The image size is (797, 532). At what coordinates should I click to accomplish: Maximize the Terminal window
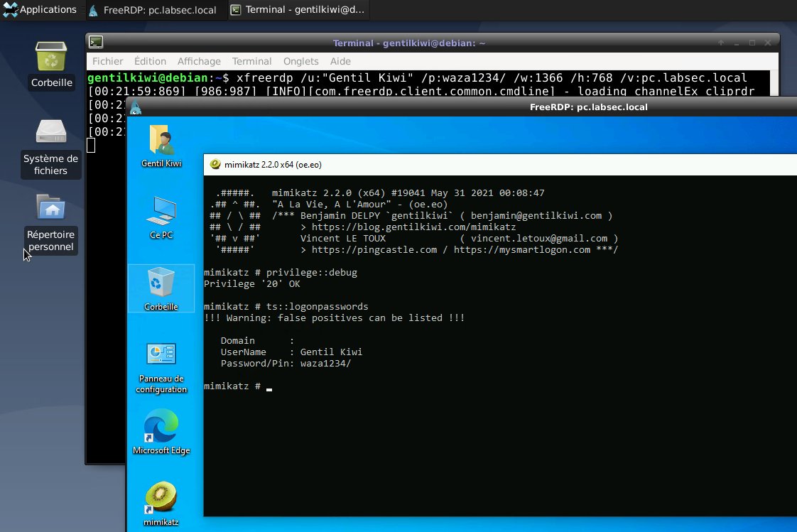[752, 43]
